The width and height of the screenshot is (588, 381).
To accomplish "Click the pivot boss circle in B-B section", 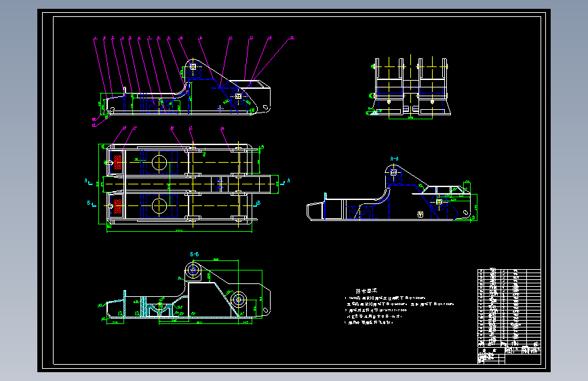I will pyautogui.click(x=193, y=270).
